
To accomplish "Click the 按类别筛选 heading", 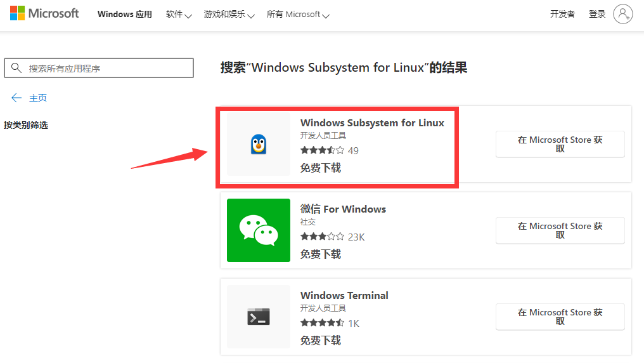I will tap(26, 125).
